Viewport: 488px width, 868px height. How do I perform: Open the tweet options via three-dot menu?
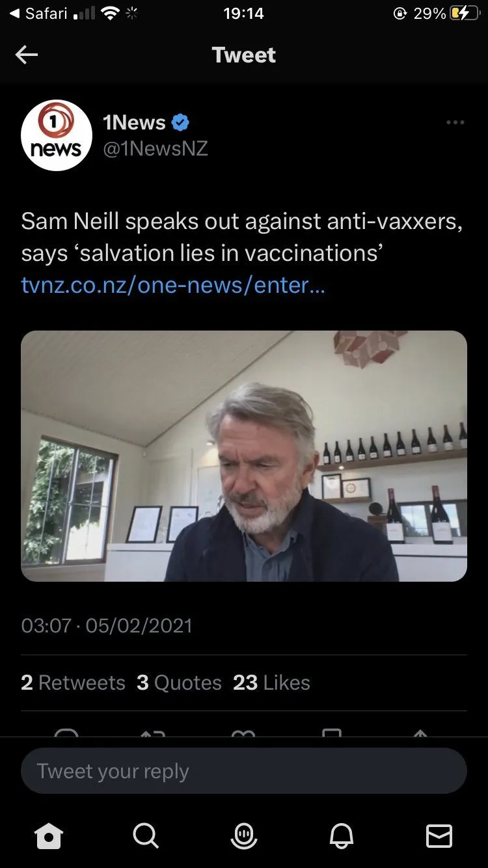[x=455, y=122]
